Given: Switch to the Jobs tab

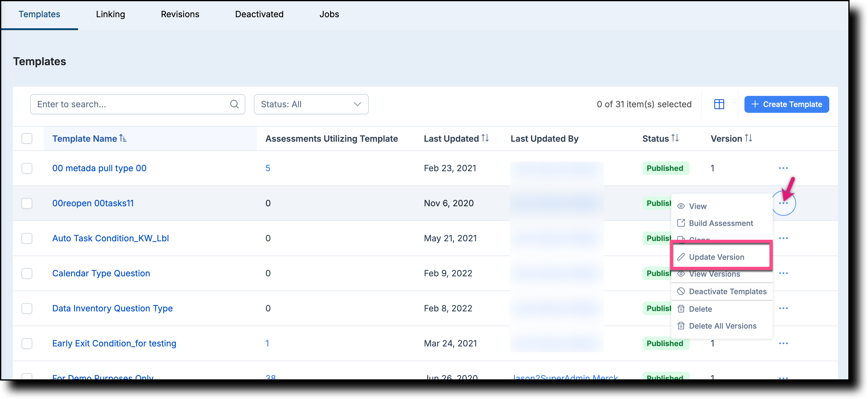Looking at the screenshot, I should click(x=329, y=14).
